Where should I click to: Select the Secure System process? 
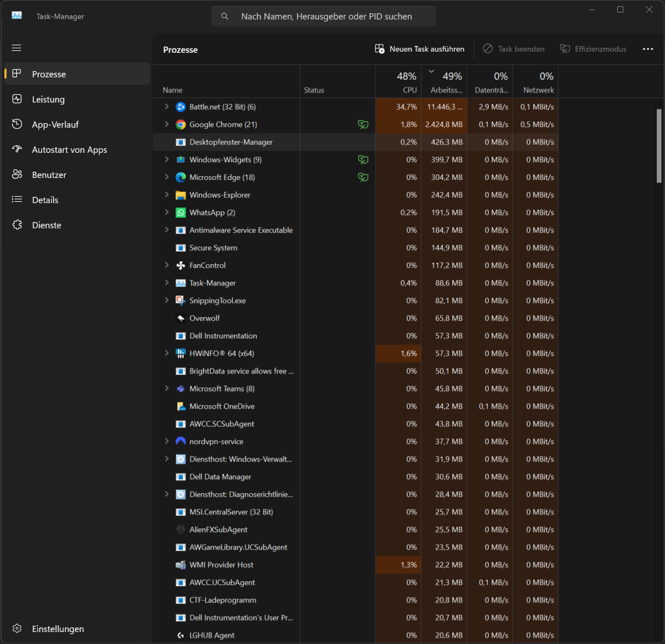[x=355, y=248]
